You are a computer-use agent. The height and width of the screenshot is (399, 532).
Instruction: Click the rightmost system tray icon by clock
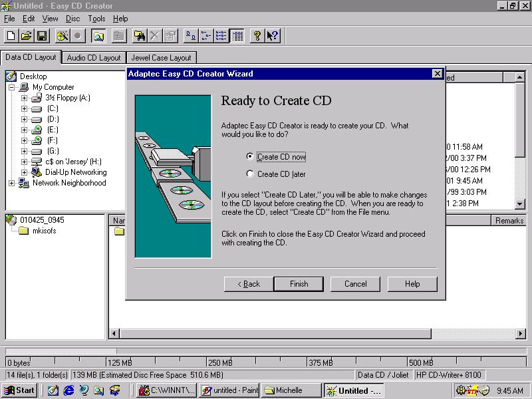pyautogui.click(x=484, y=390)
